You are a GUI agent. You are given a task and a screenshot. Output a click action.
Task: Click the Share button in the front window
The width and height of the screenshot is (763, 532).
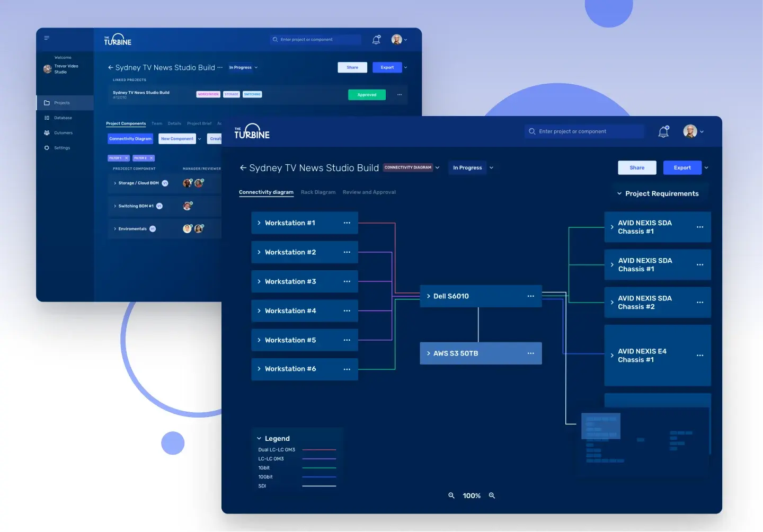(x=637, y=168)
